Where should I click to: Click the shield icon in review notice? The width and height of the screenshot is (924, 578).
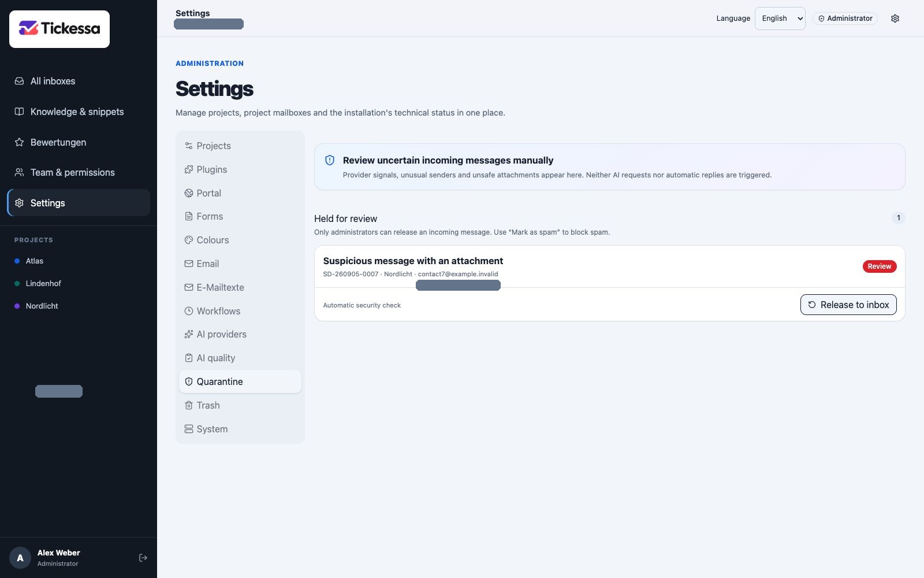coord(330,160)
